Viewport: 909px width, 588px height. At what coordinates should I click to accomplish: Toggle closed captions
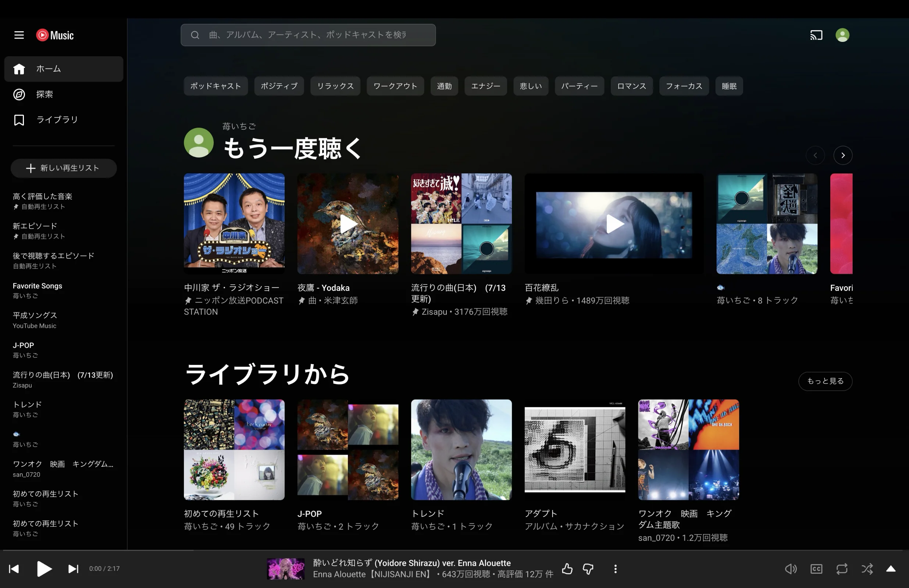click(x=816, y=569)
